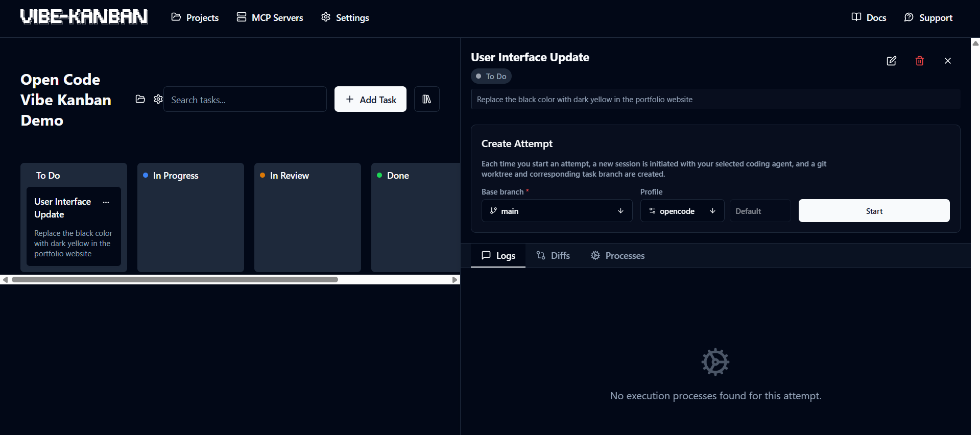Edit the task with pencil icon
The width and height of the screenshot is (980, 435).
click(x=892, y=61)
